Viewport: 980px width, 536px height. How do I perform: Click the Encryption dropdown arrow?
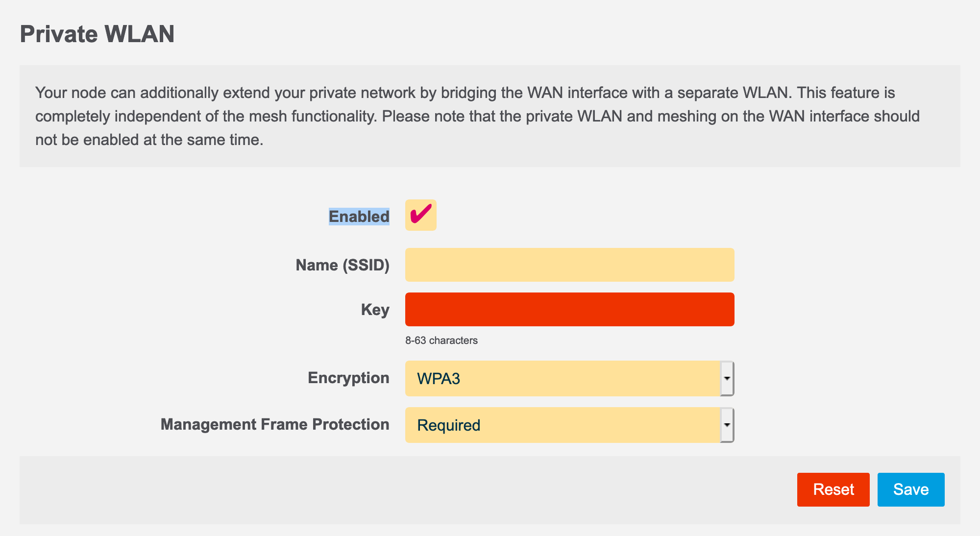point(728,378)
